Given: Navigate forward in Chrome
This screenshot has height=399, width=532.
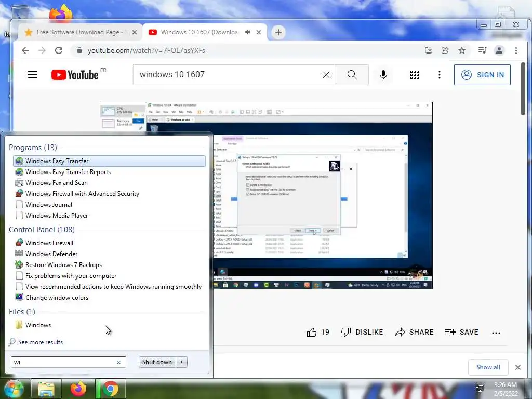Looking at the screenshot, I should click(42, 50).
